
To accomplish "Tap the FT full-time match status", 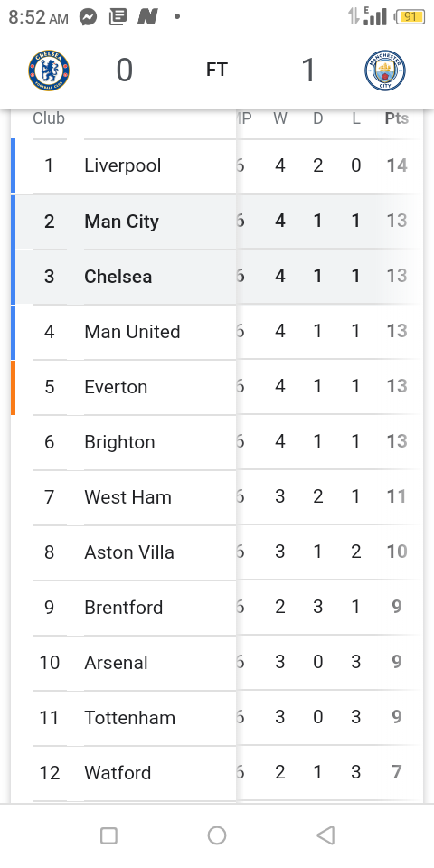I will (x=216, y=70).
